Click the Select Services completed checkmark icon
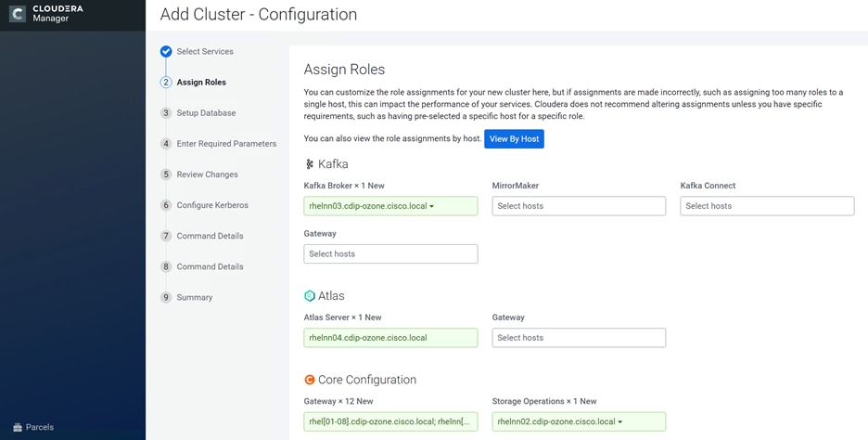 click(x=166, y=52)
